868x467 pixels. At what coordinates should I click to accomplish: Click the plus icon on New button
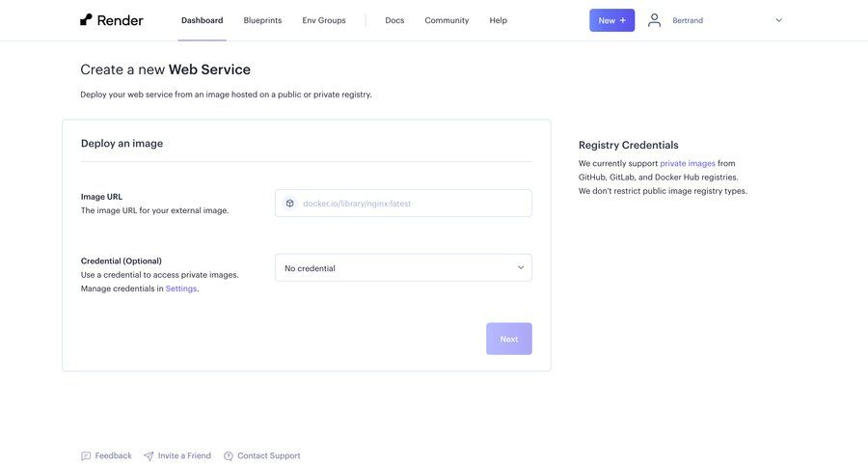click(623, 20)
